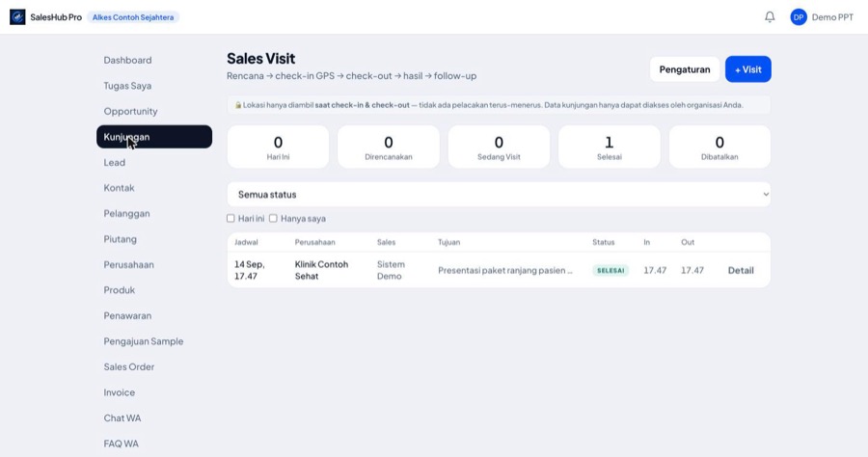This screenshot has width=868, height=457.
Task: Click the Sales column header
Action: tap(387, 242)
